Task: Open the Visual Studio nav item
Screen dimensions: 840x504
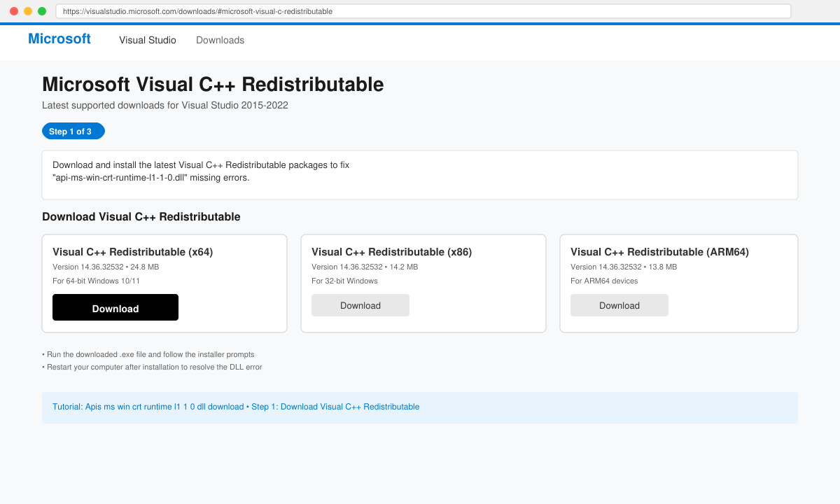Action: (x=148, y=40)
